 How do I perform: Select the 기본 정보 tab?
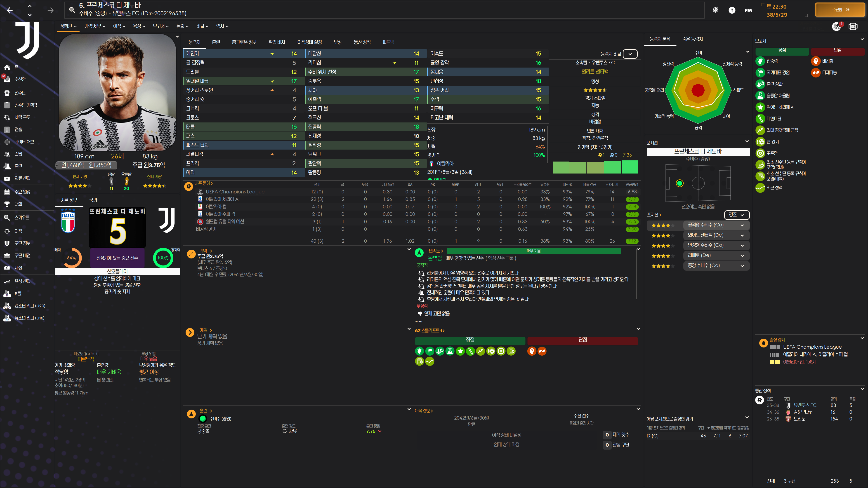pos(69,200)
